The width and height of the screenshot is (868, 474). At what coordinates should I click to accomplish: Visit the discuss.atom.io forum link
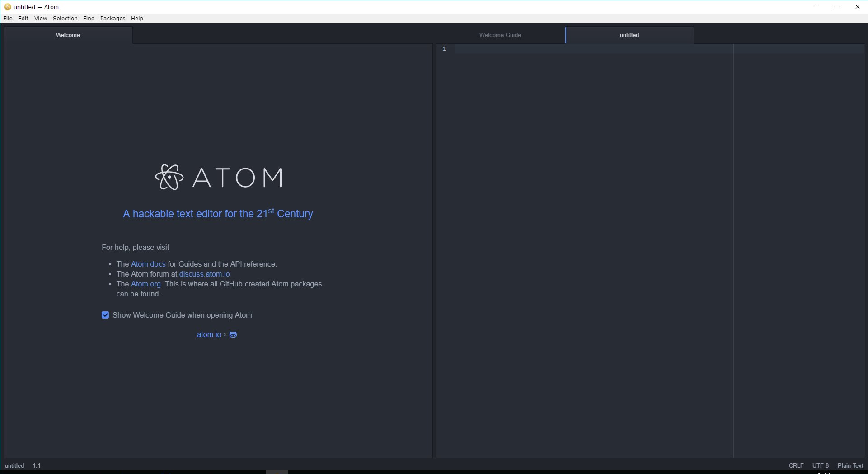point(204,274)
